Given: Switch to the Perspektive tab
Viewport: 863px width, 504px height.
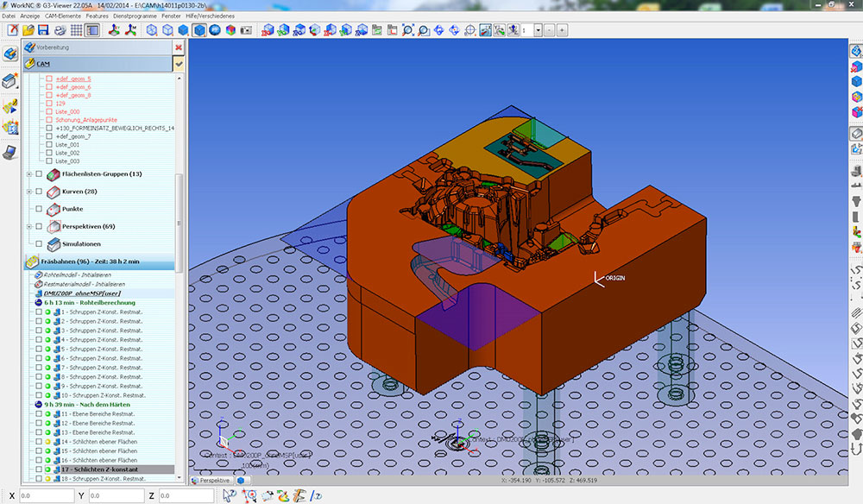Looking at the screenshot, I should pos(211,481).
